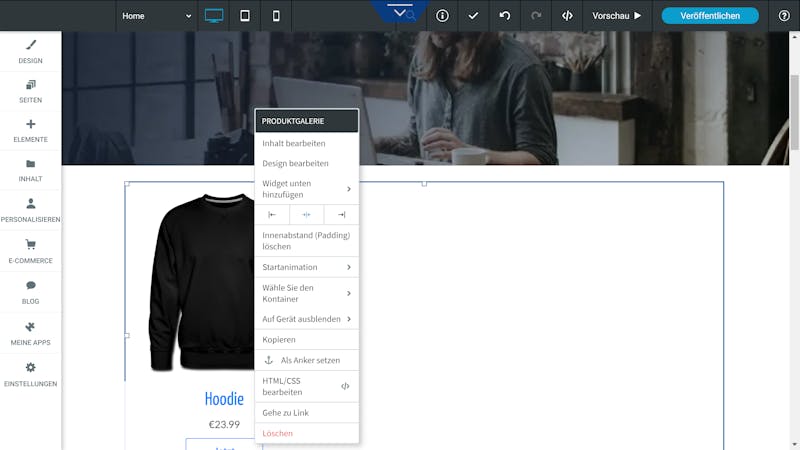Open the help question mark

pos(784,16)
